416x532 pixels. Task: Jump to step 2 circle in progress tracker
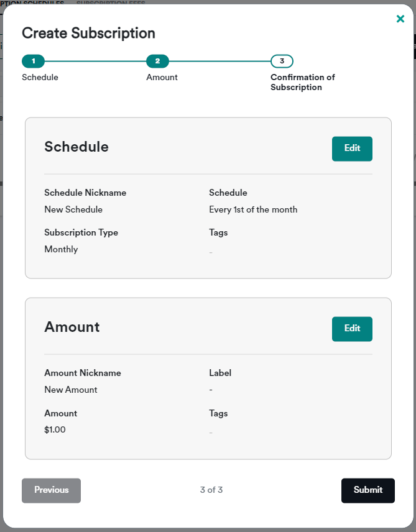tap(157, 61)
